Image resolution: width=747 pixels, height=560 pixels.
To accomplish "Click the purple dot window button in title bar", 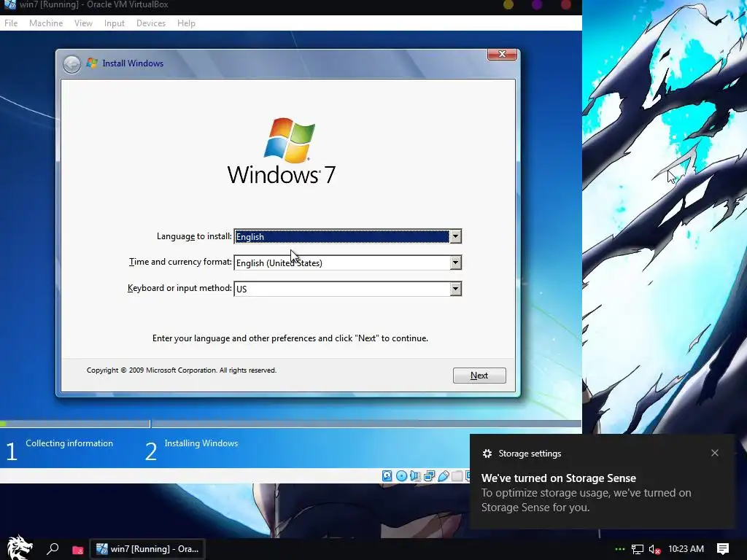I will pos(537,5).
